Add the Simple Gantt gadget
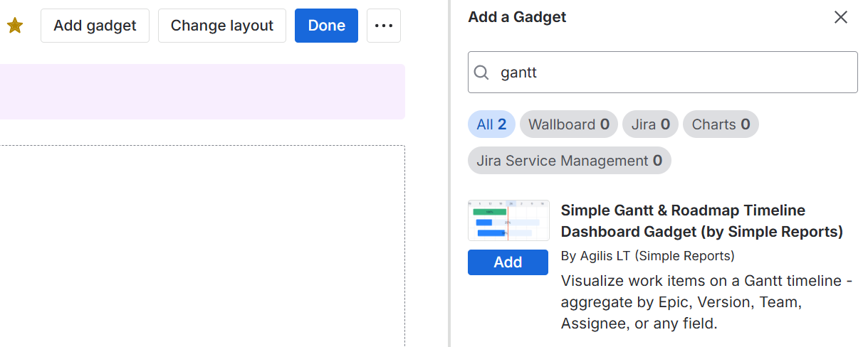 click(508, 262)
